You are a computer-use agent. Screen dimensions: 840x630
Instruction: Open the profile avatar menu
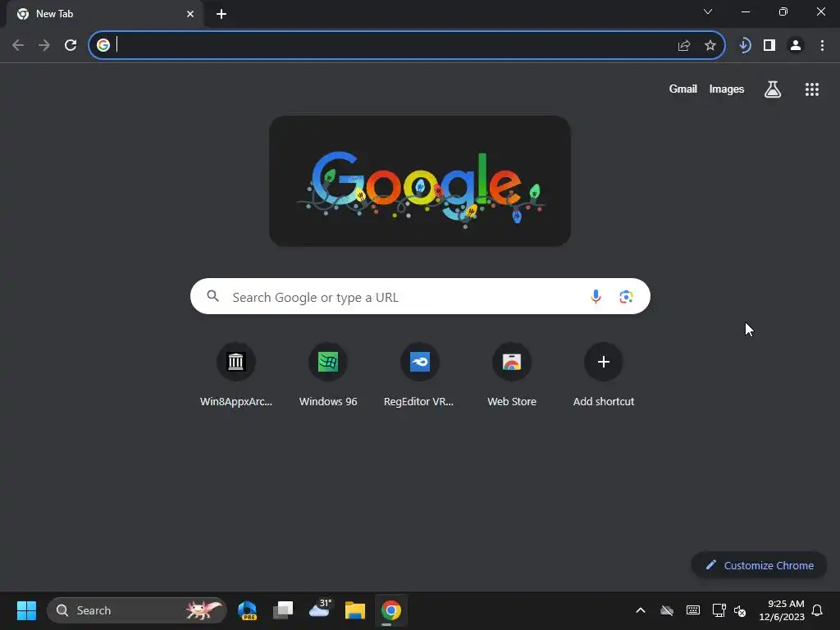pos(796,46)
